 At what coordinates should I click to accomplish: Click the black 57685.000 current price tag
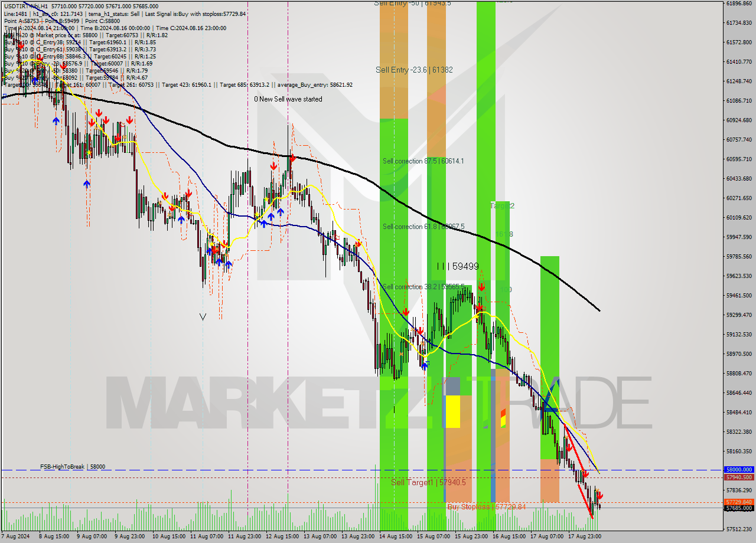739,508
